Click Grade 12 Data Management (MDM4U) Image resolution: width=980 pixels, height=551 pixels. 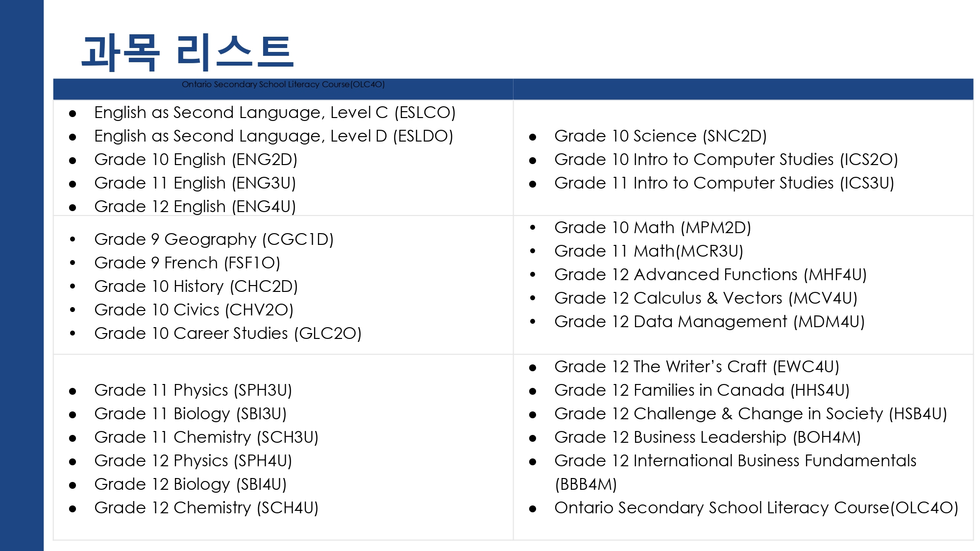pos(710,322)
